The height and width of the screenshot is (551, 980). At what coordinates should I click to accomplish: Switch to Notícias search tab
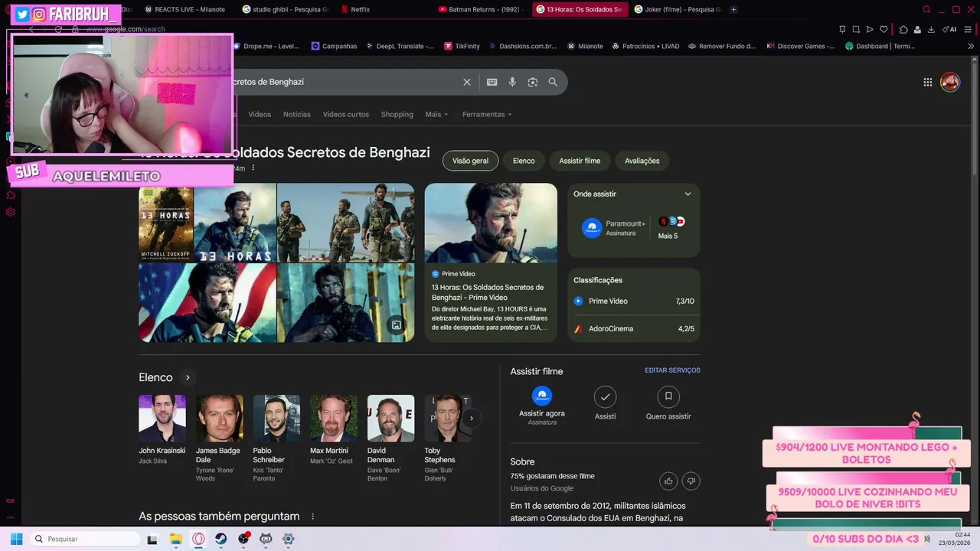click(297, 114)
